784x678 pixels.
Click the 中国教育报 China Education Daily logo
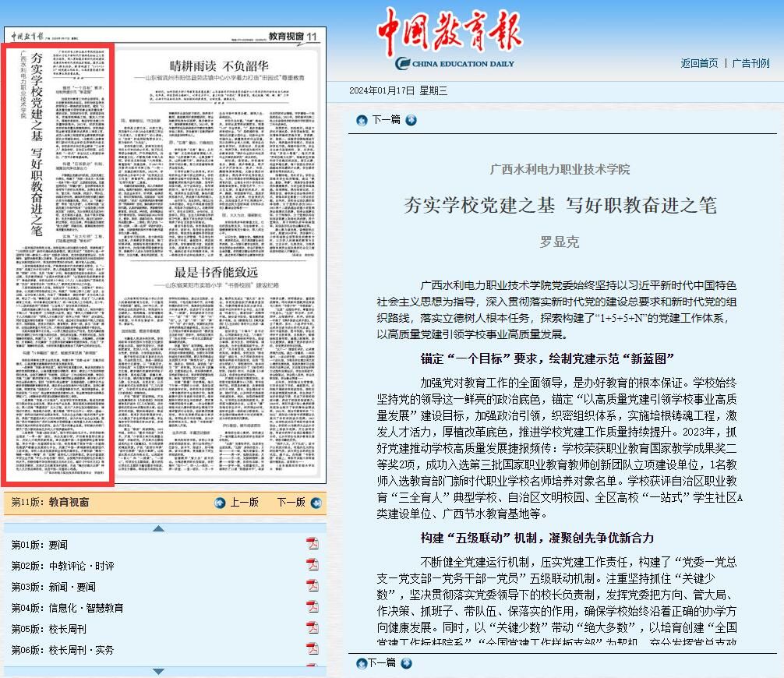(x=450, y=38)
